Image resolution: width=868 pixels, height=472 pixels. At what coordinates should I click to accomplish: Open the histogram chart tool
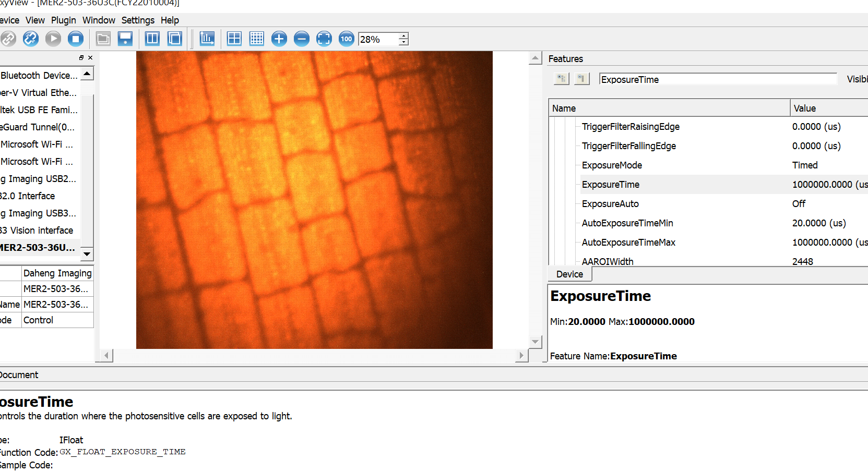click(207, 39)
